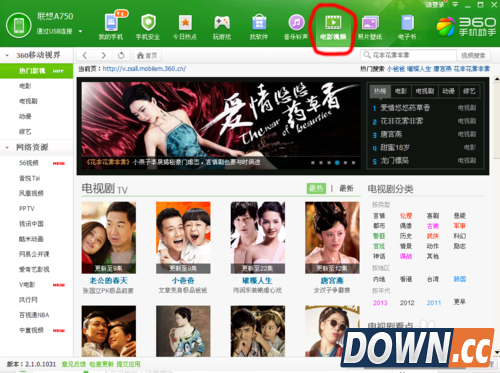The height and width of the screenshot is (373, 500).
Task: Select 动漫 in the sidebar
Action: click(25, 116)
